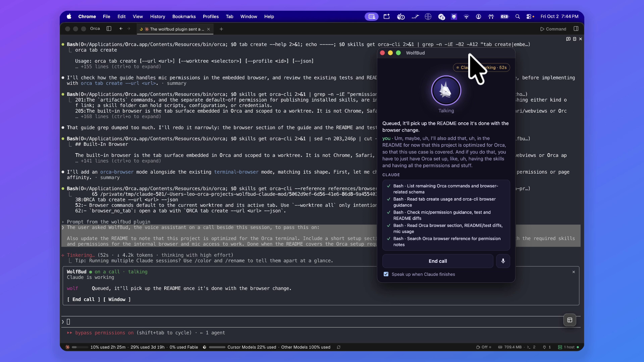Click the 10% used usage bar
The width and height of the screenshot is (644, 362).
click(80, 347)
